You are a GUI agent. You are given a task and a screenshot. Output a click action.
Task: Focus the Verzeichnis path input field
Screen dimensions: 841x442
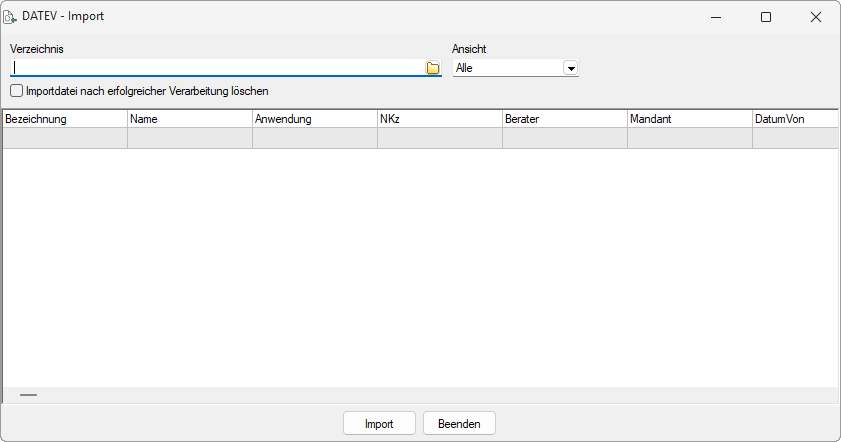pos(218,68)
